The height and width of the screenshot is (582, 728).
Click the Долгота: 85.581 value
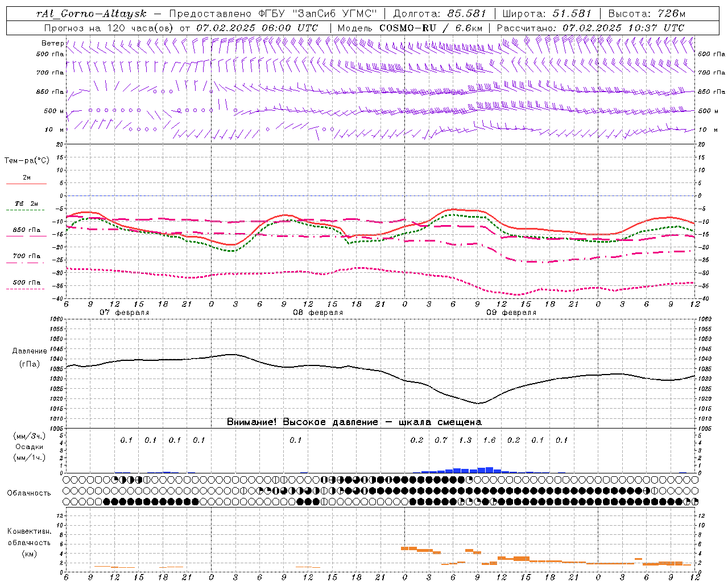pos(441,14)
